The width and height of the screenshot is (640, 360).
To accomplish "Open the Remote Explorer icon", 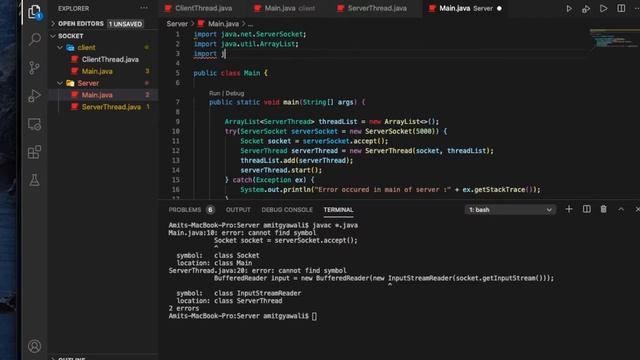I will coord(35,124).
